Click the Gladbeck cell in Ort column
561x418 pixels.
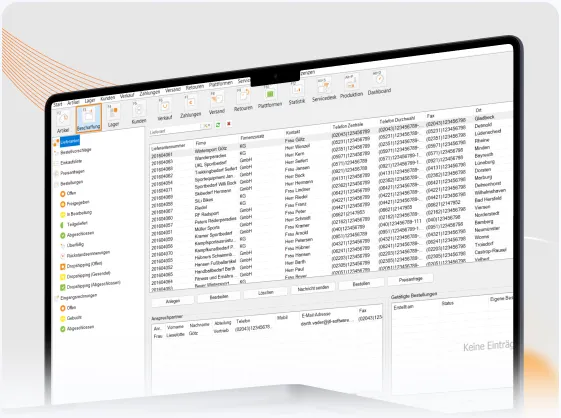[484, 117]
